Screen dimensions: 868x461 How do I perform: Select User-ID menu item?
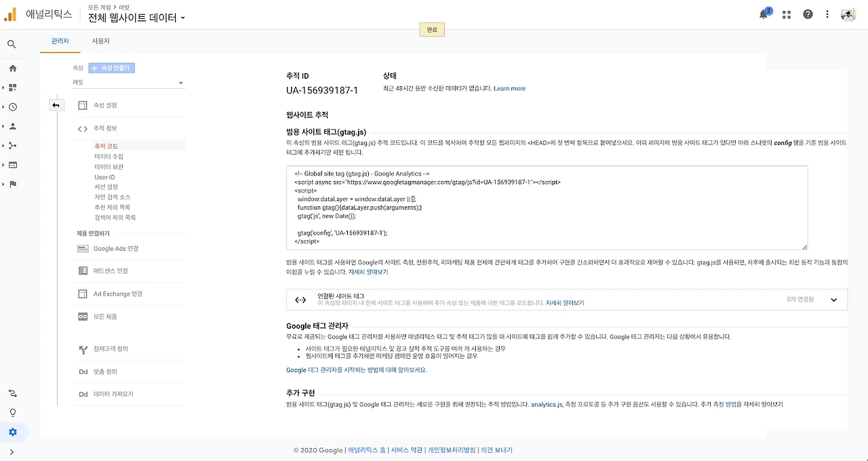coord(104,177)
